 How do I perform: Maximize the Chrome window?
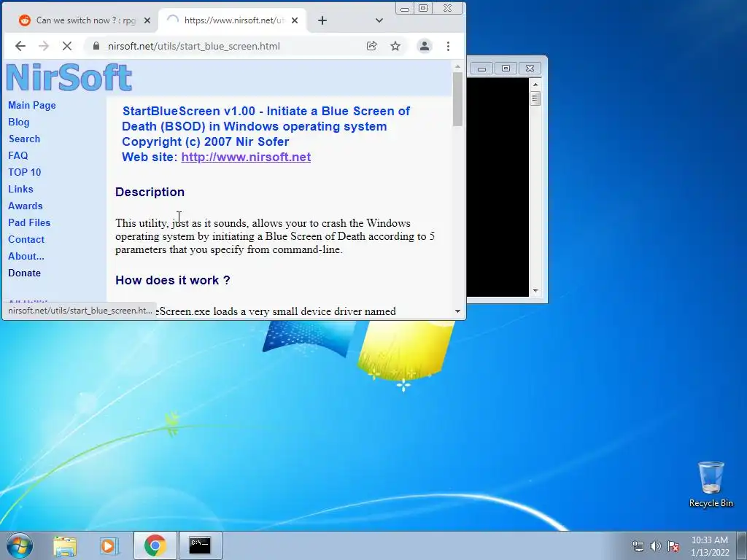[x=423, y=8]
